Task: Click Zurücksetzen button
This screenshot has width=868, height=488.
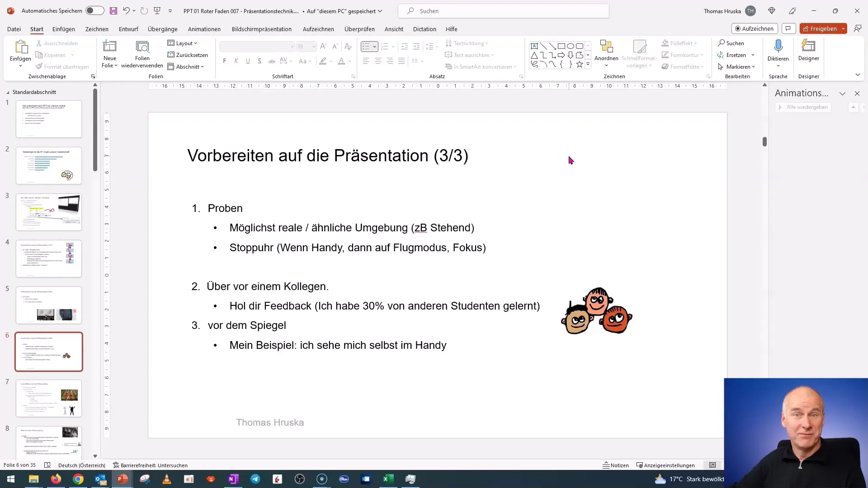Action: 188,55
